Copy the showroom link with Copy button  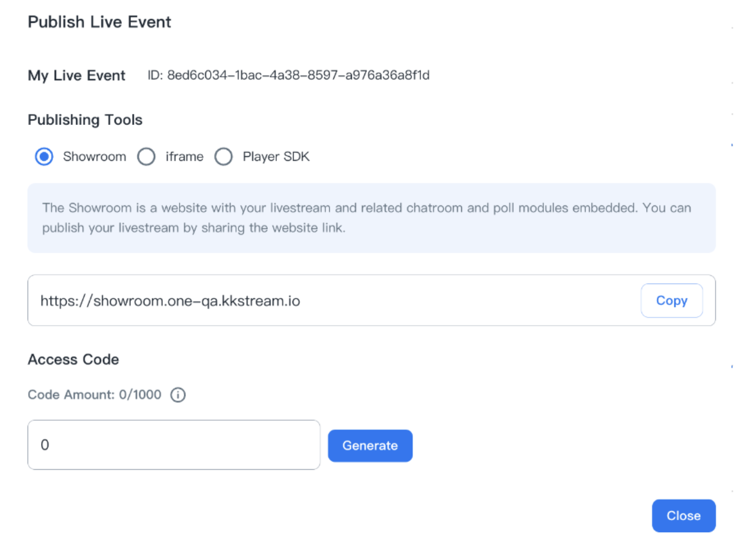[x=671, y=301]
